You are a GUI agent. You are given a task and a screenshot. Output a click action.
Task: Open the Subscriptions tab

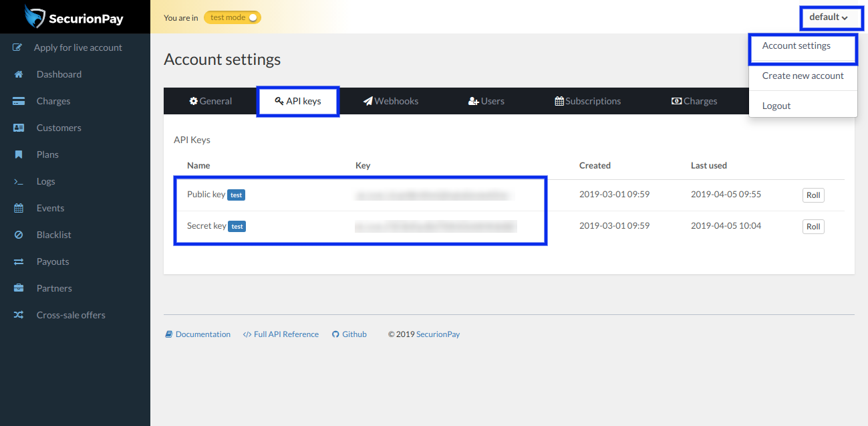tap(588, 101)
